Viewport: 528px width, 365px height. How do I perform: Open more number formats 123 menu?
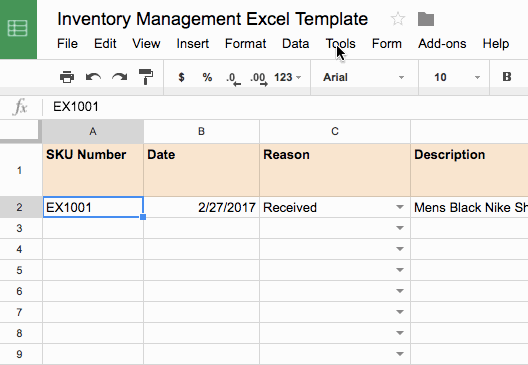click(287, 77)
